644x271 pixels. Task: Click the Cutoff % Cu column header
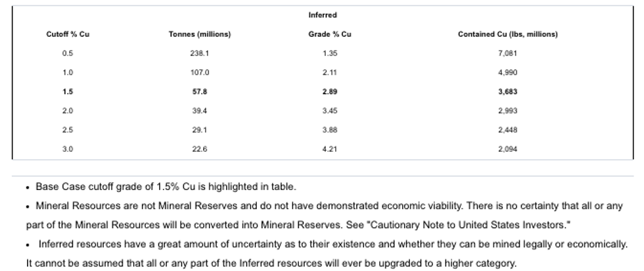click(x=68, y=34)
